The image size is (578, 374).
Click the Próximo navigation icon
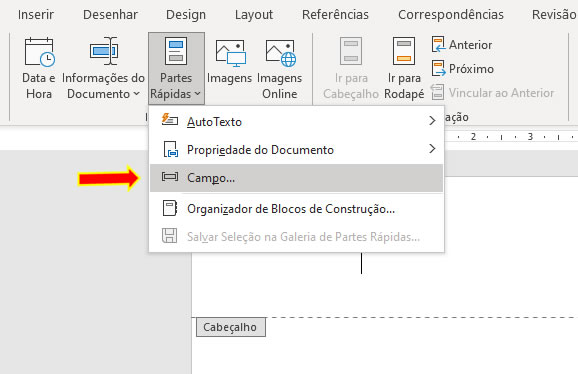coord(438,68)
